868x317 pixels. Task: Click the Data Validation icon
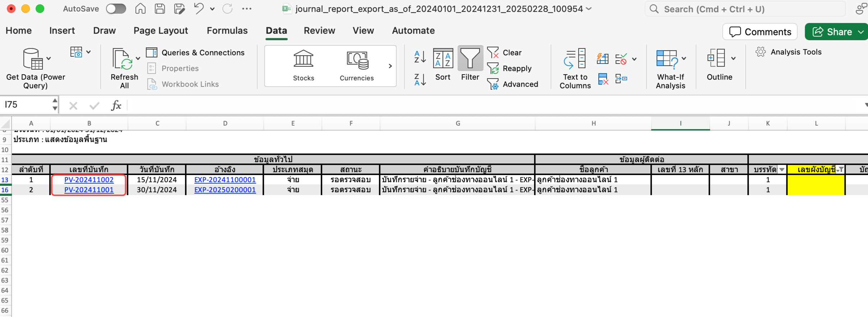point(621,58)
